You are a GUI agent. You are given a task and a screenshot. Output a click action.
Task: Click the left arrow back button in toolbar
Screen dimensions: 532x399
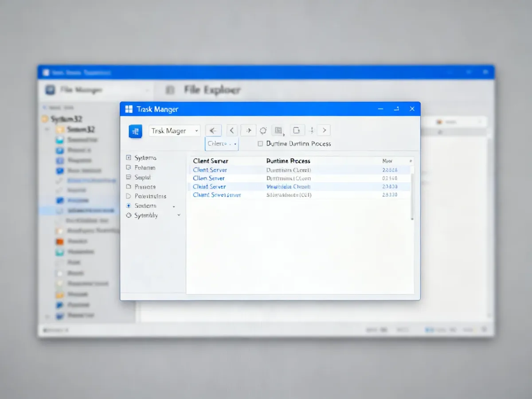213,130
